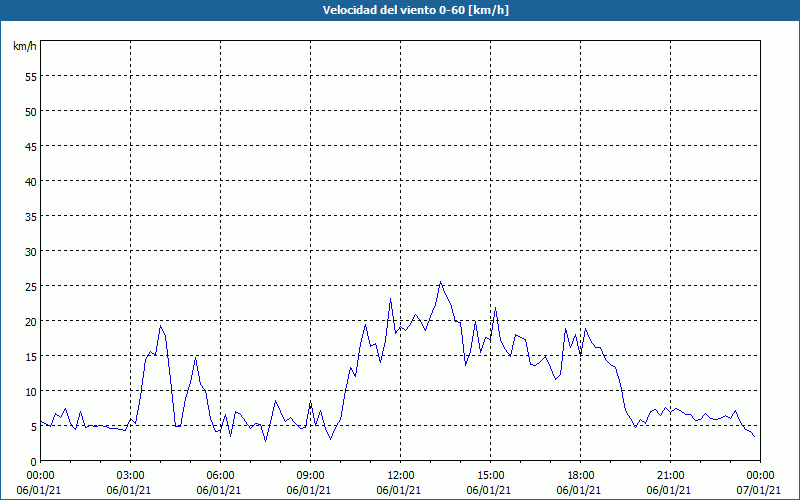Click the '21:00' time label on the x-axis
800x500 pixels.
(670, 476)
